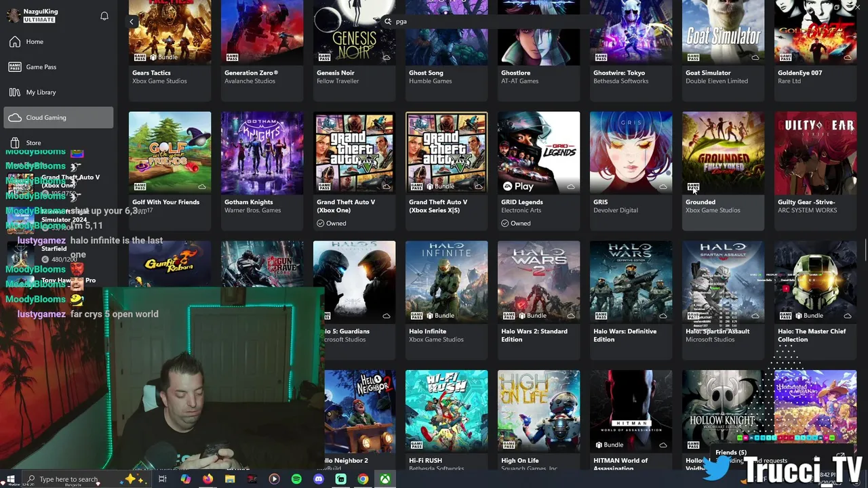Select Ghostwire: Tokyo cover art
868x488 pixels.
click(x=631, y=32)
